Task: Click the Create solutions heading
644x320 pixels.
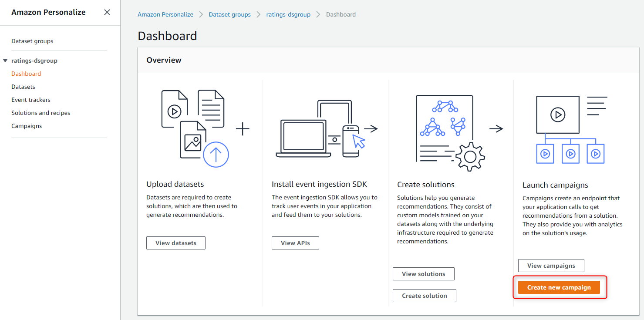Action: click(426, 185)
